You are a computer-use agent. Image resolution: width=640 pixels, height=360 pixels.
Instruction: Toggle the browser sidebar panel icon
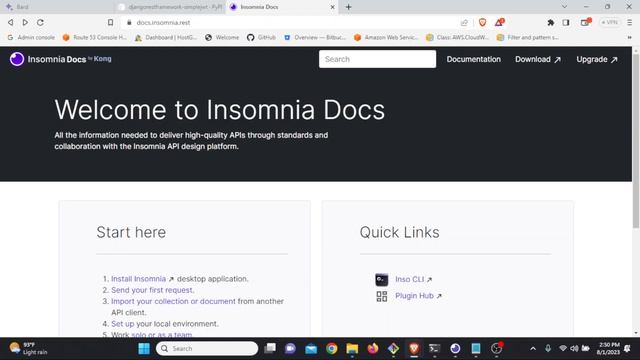coord(566,22)
